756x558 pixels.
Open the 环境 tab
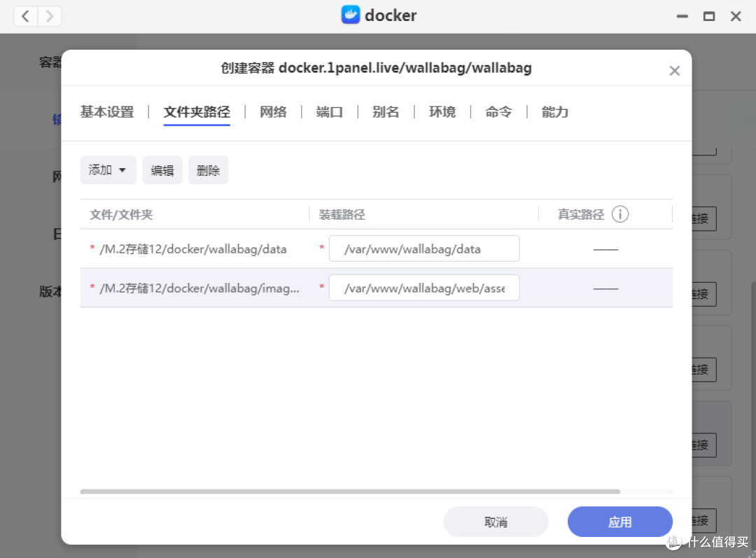point(442,112)
